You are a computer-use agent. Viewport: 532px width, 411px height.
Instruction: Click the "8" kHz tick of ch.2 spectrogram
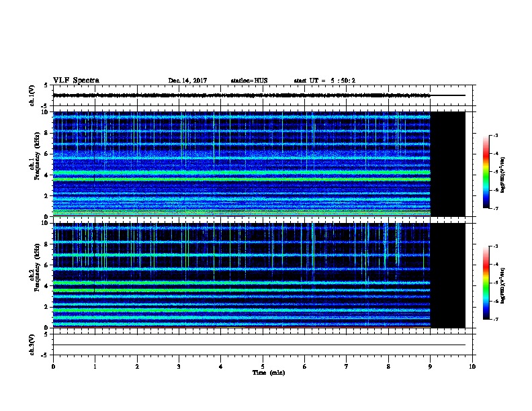46,244
